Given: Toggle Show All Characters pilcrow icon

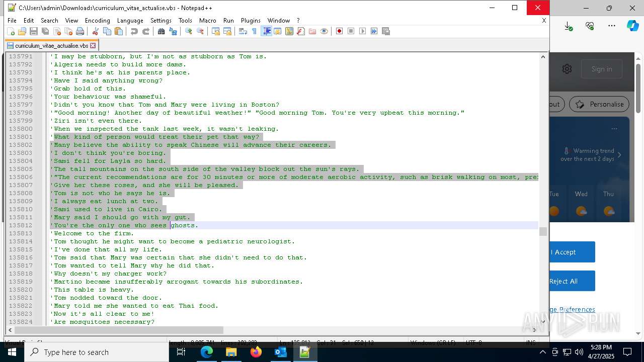Looking at the screenshot, I should (255, 31).
